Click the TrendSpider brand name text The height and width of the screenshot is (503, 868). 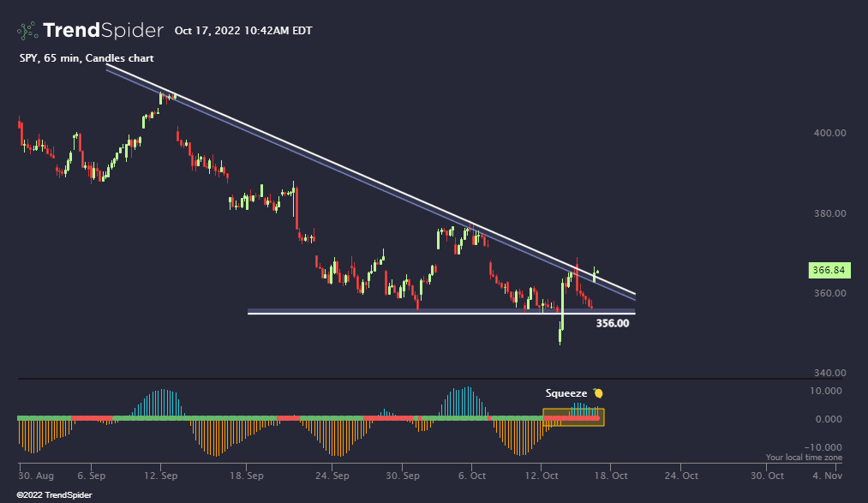(x=103, y=31)
